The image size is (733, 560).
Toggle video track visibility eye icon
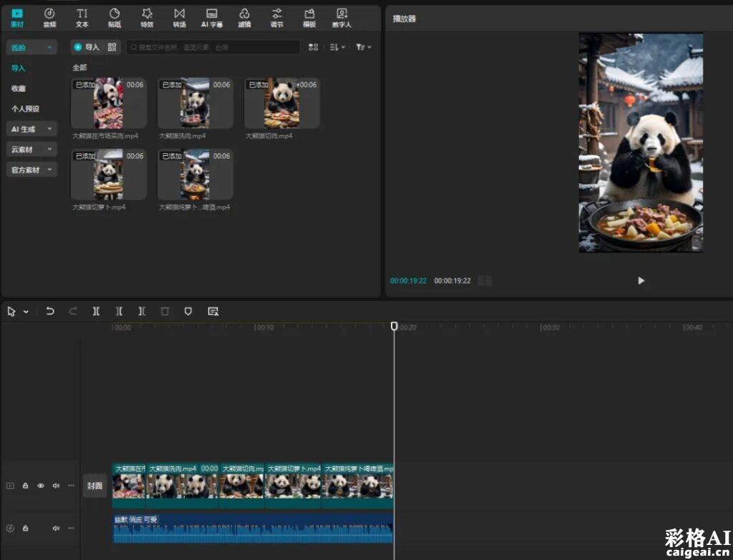(41, 486)
